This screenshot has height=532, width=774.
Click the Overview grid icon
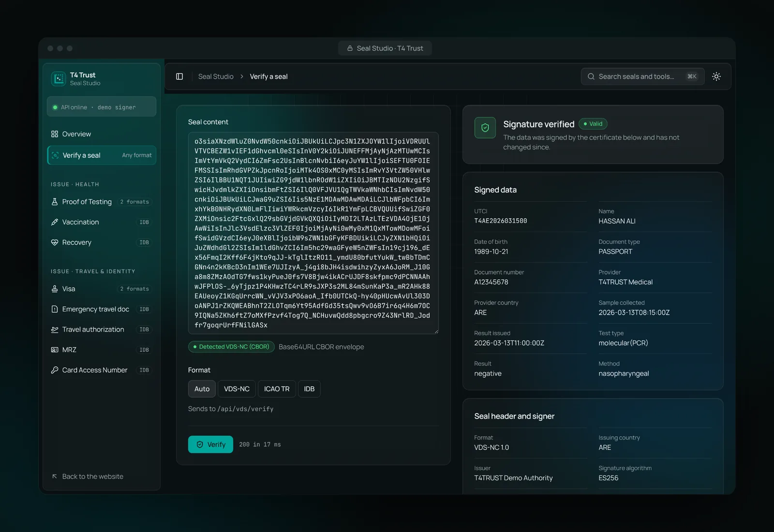pyautogui.click(x=55, y=134)
